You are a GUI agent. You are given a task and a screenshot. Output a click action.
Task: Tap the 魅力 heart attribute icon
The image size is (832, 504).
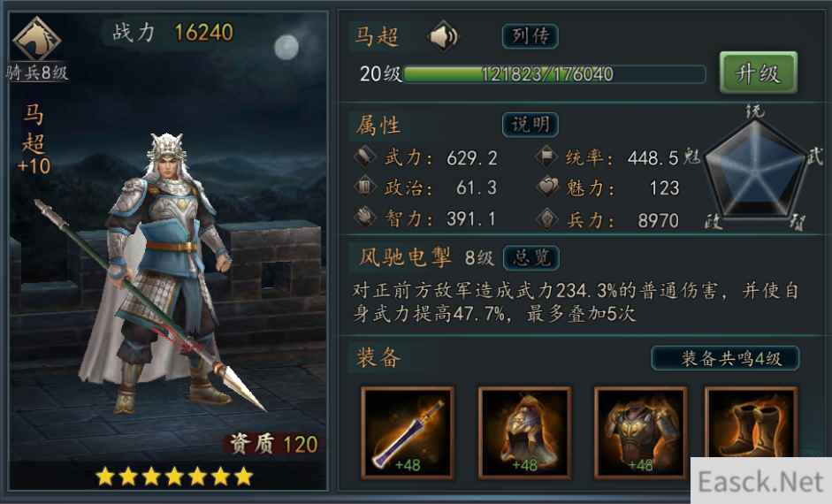click(547, 187)
